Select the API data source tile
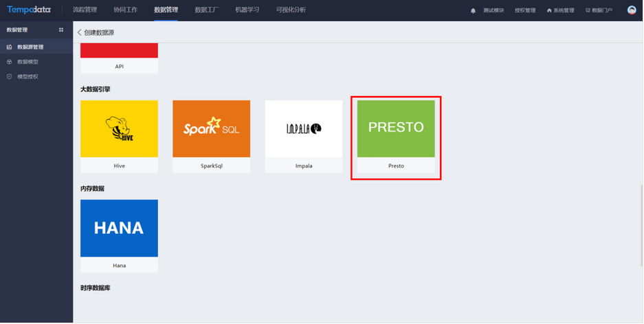 (119, 58)
